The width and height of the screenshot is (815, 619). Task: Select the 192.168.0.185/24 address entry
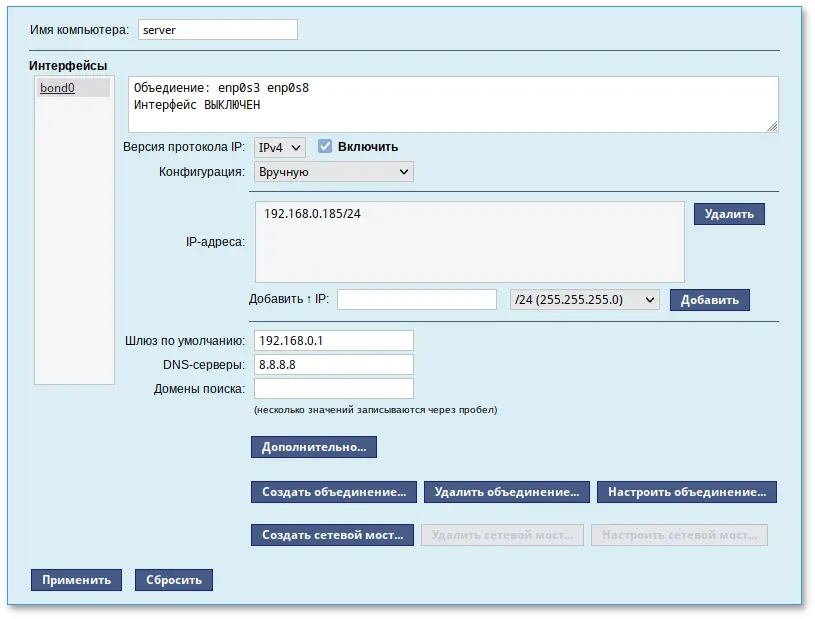[x=312, y=214]
